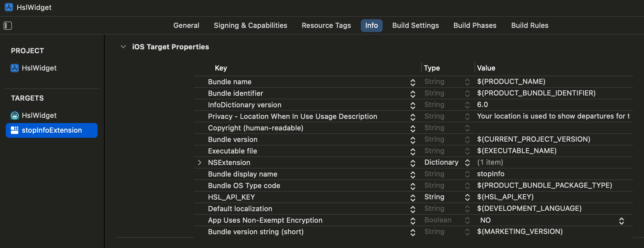Click the Type column header

coord(432,68)
